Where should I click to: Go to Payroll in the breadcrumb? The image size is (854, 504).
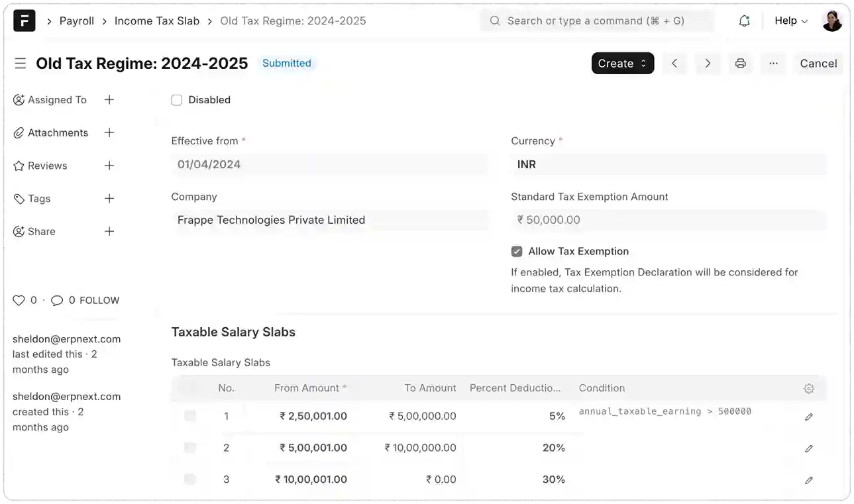[x=76, y=21]
